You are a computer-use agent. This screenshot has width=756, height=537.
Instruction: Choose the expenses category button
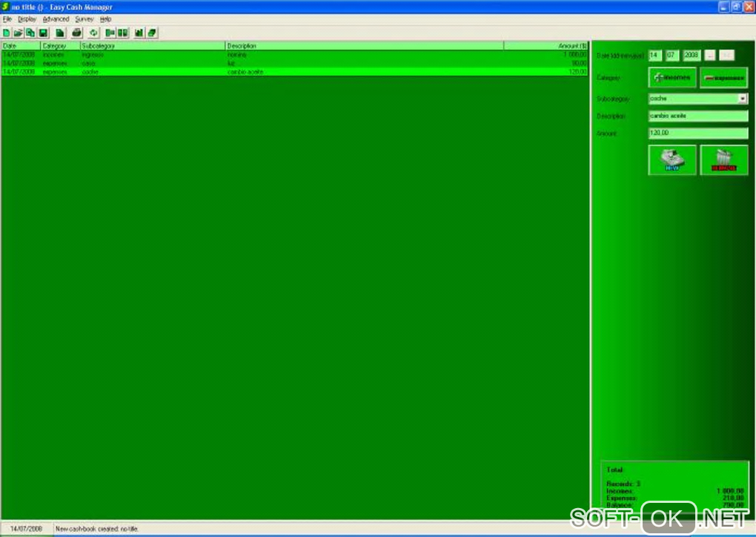coord(723,77)
